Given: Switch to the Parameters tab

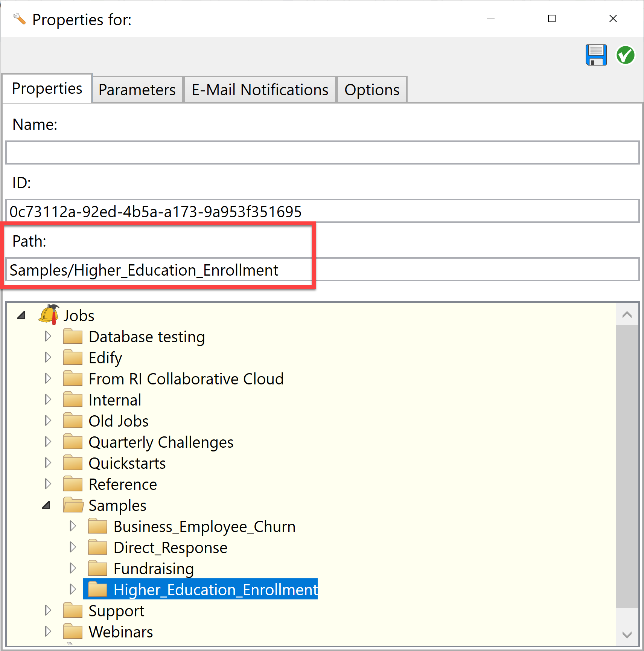Looking at the screenshot, I should click(137, 90).
